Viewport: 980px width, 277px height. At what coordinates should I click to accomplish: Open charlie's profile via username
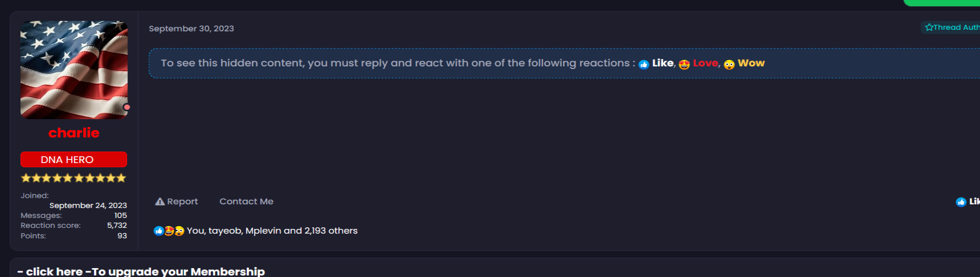(x=74, y=133)
